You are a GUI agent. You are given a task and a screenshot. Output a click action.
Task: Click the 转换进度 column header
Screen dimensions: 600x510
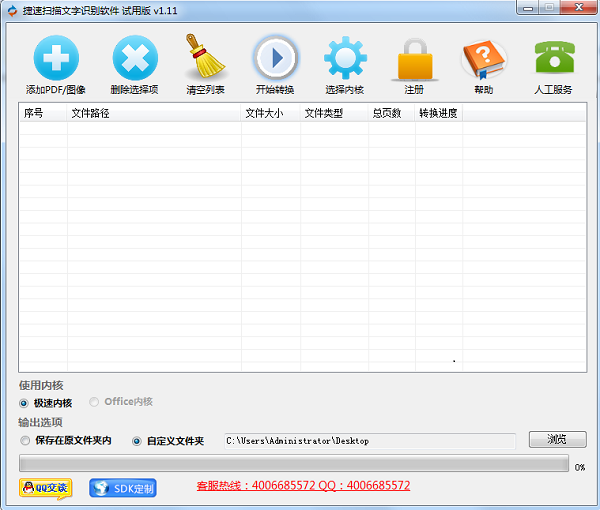pos(439,113)
